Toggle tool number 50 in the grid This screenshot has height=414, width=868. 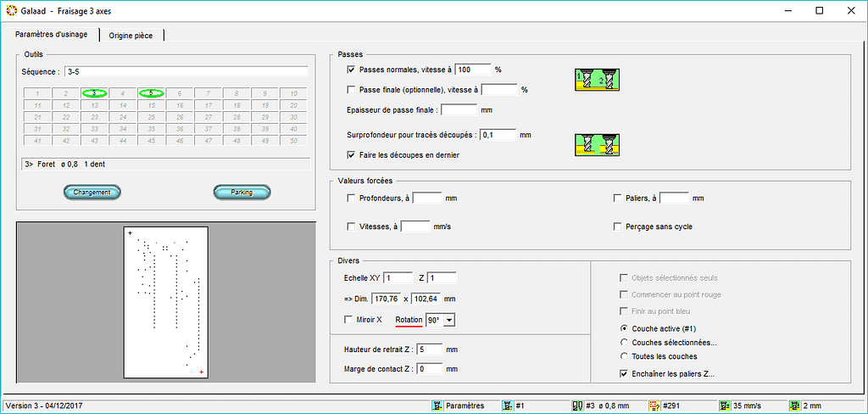pos(293,141)
